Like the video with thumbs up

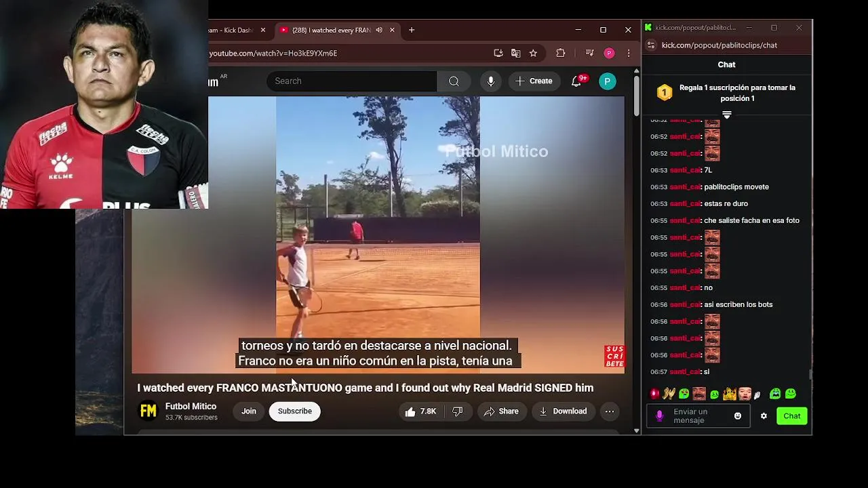pyautogui.click(x=420, y=411)
